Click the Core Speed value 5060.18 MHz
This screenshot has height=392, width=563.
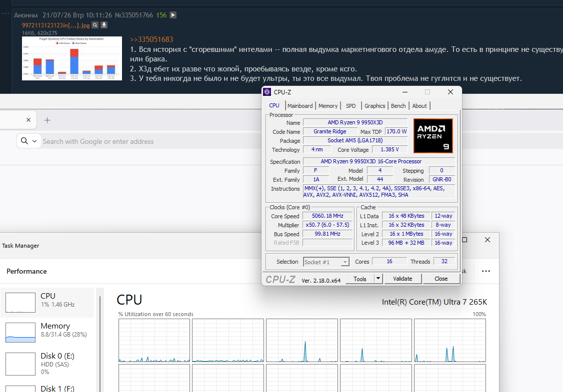[327, 216]
